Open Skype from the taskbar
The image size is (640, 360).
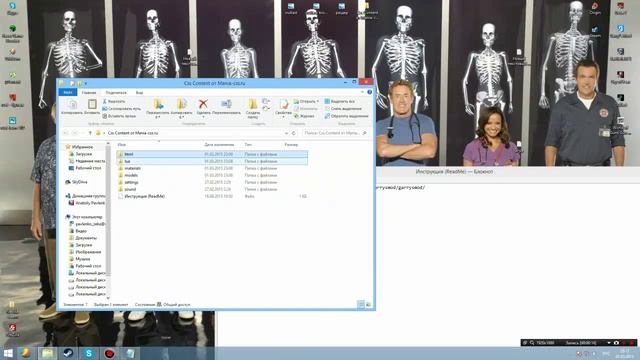point(89,353)
